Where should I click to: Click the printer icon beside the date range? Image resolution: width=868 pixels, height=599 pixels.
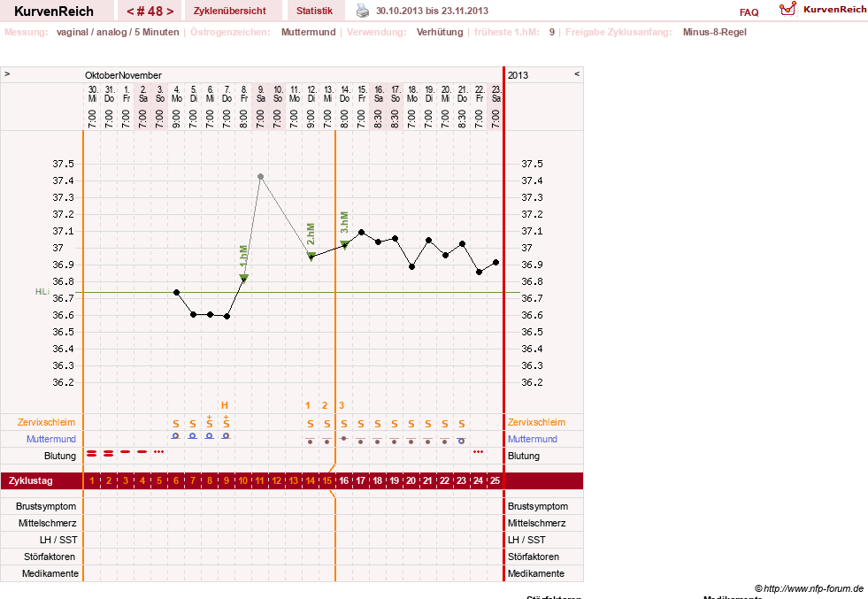click(x=362, y=11)
